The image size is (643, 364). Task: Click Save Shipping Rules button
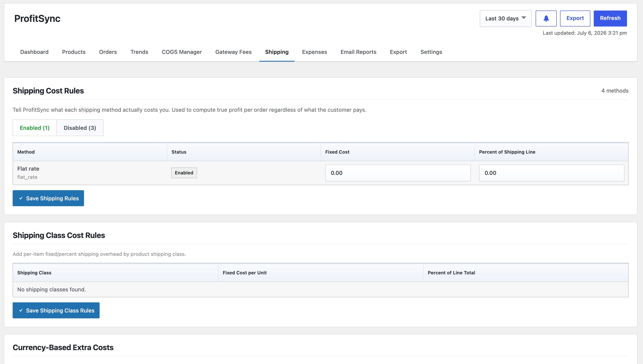pos(48,198)
